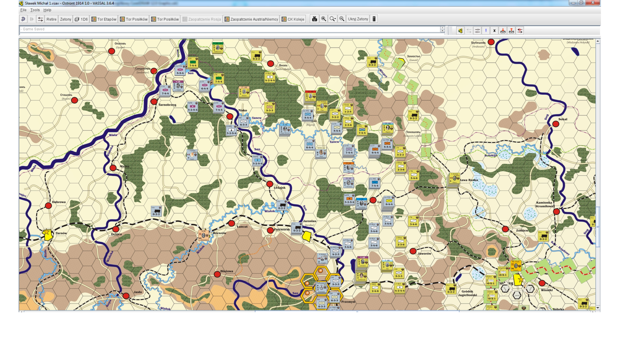
Task: Toggle the Żetony pieces palette
Action: click(x=66, y=19)
